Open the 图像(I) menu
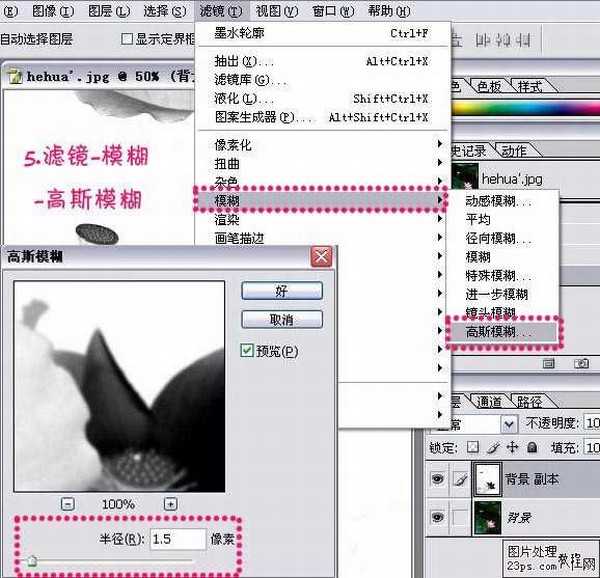Image resolution: width=600 pixels, height=578 pixels. click(52, 11)
